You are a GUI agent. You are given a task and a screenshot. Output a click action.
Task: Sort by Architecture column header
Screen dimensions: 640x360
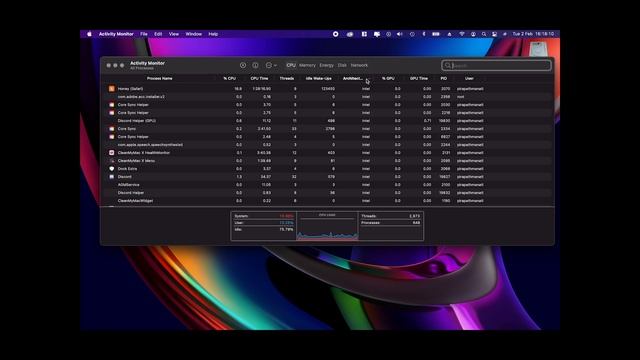353,78
